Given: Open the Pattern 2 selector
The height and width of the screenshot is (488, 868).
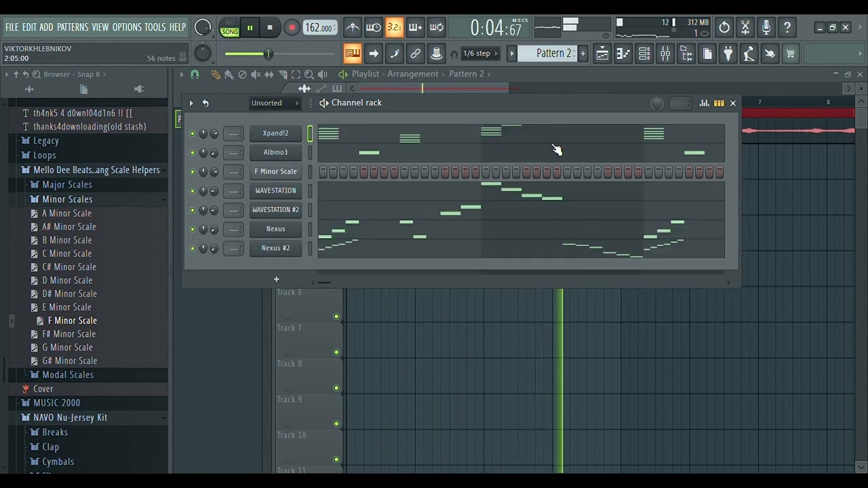Looking at the screenshot, I should (547, 54).
